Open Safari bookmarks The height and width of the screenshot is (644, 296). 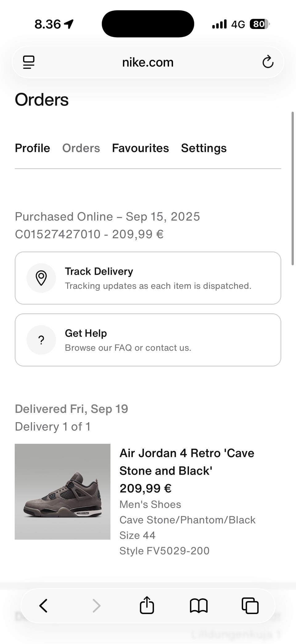click(x=199, y=605)
